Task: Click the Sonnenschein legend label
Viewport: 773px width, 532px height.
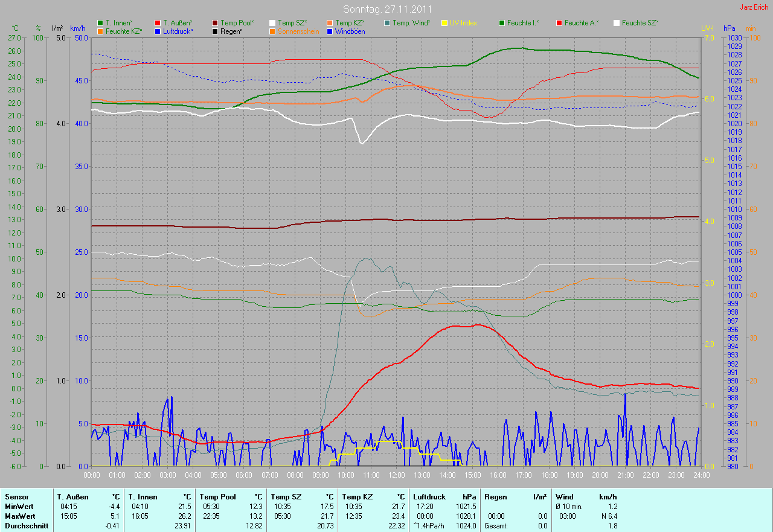Action: pos(298,31)
